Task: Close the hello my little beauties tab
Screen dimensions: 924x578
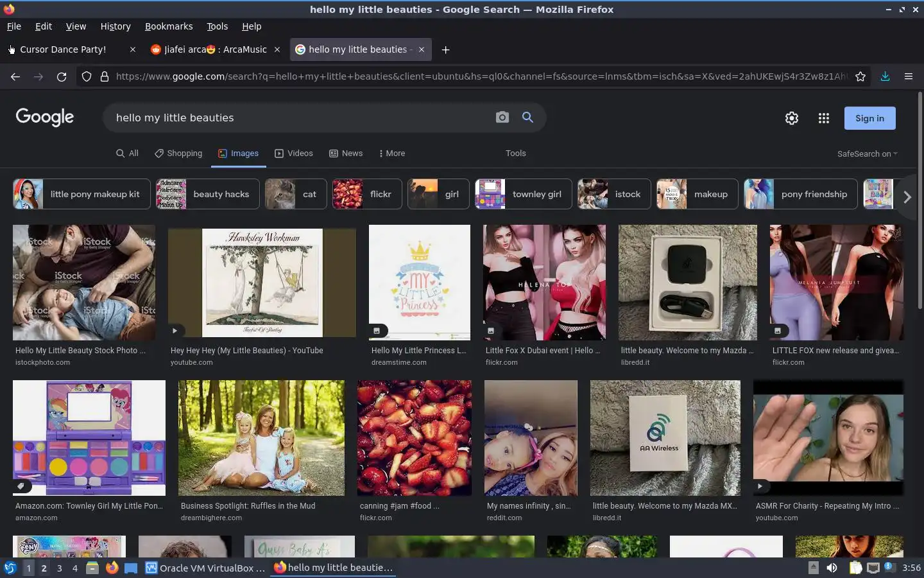Action: click(422, 49)
